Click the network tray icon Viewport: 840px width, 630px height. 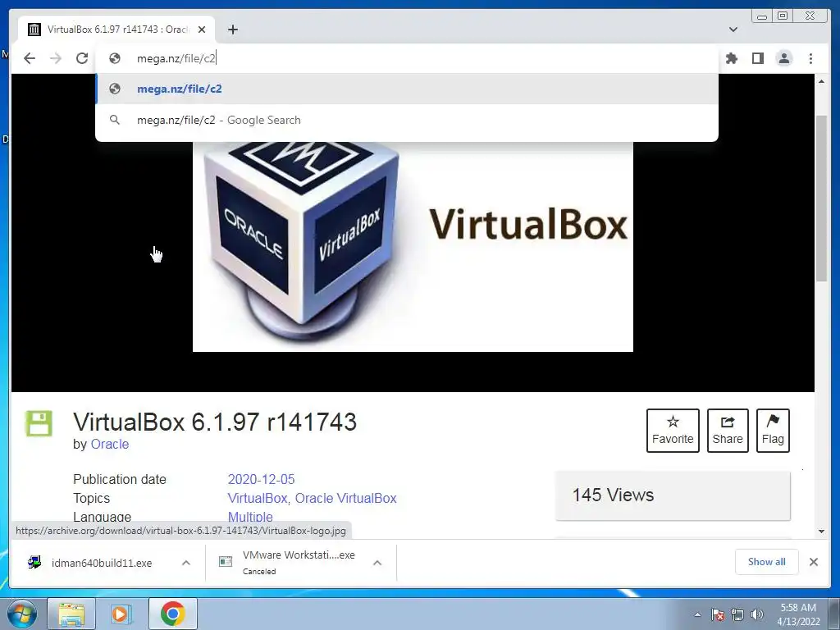(737, 614)
